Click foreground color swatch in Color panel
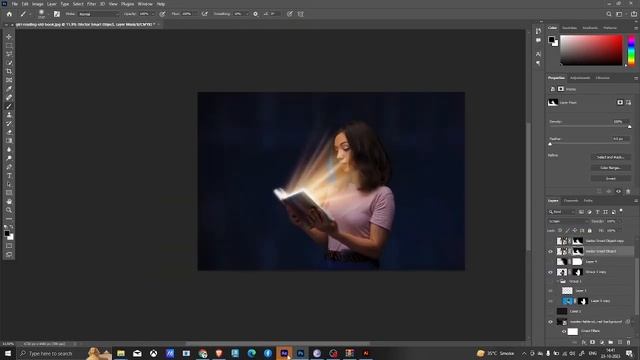 [551, 40]
